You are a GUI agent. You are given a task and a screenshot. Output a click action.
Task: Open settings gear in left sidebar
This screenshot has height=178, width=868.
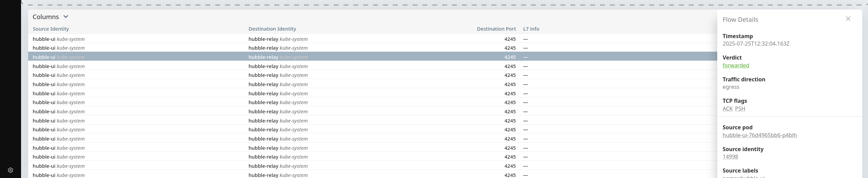[11, 170]
